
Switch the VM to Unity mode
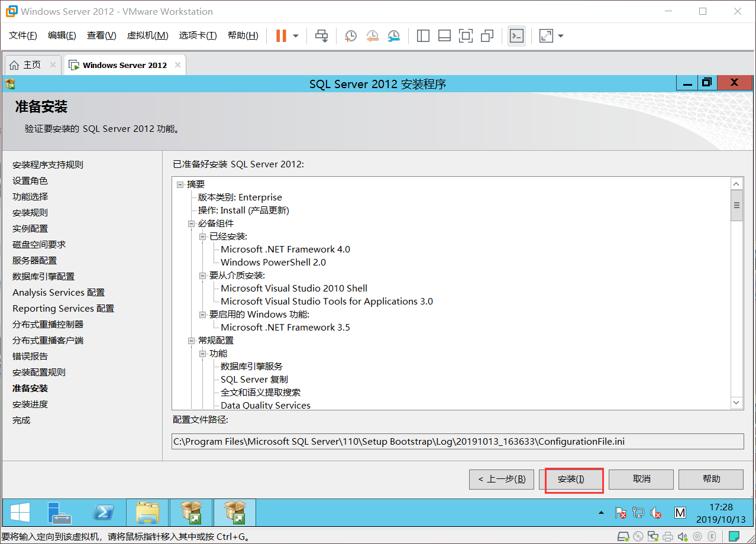pos(487,35)
